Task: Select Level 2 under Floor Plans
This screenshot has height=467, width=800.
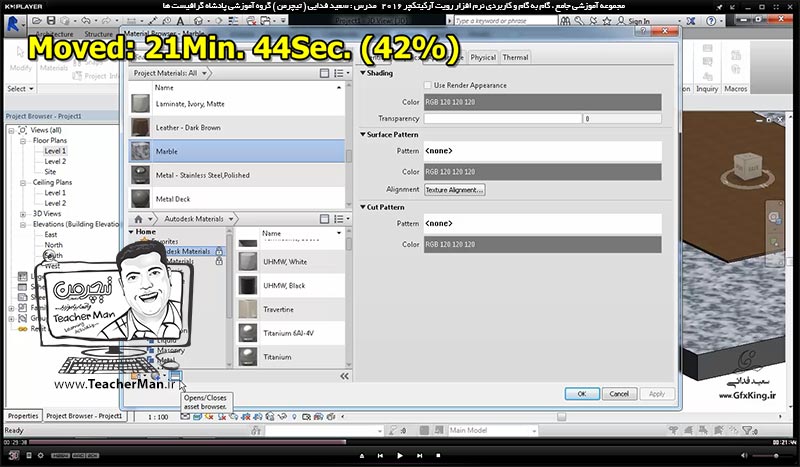Action: (x=55, y=161)
